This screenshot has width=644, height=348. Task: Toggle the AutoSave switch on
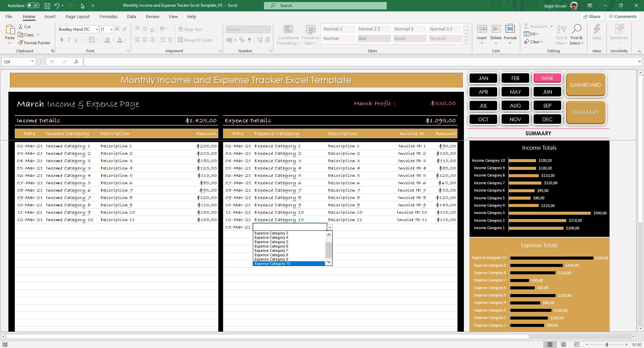[33, 5]
